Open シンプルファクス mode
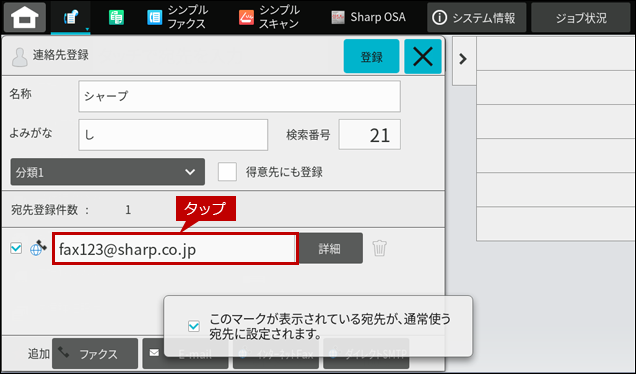The height and width of the screenshot is (374, 636). (177, 17)
